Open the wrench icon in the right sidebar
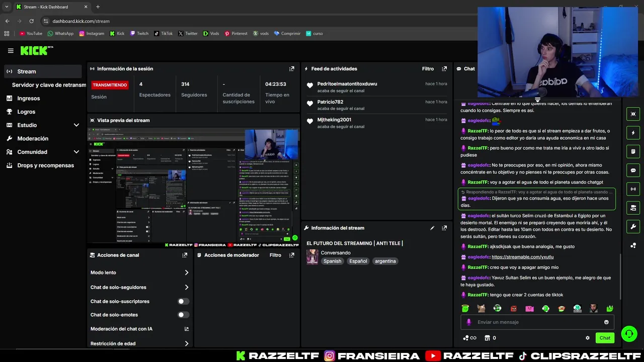The height and width of the screenshot is (362, 644). (633, 227)
